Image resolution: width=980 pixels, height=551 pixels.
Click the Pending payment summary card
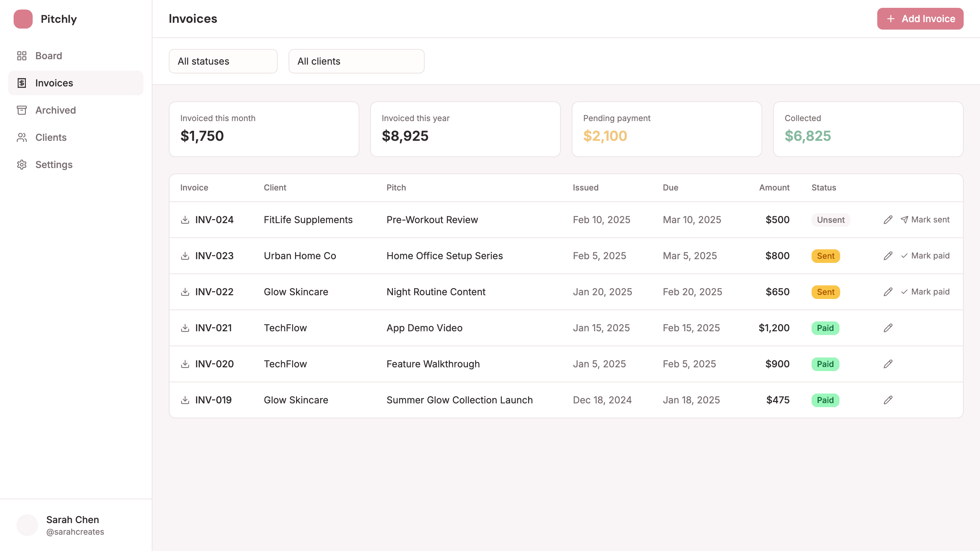(x=666, y=129)
